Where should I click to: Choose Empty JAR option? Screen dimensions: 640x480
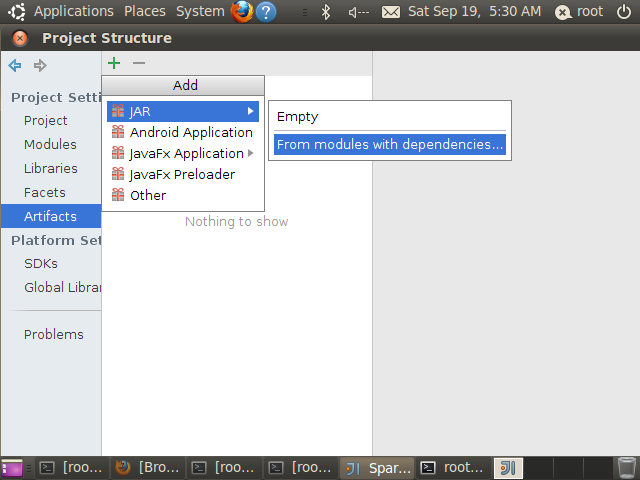click(x=390, y=117)
